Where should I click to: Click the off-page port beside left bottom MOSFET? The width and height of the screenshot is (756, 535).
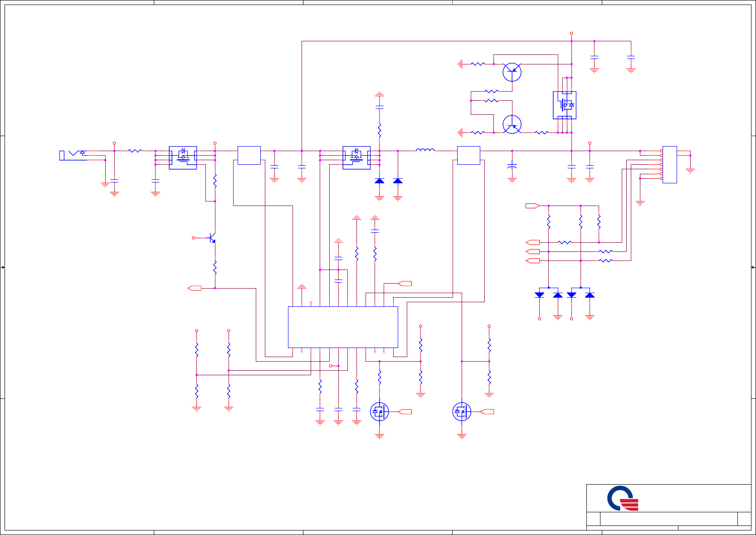pos(405,412)
